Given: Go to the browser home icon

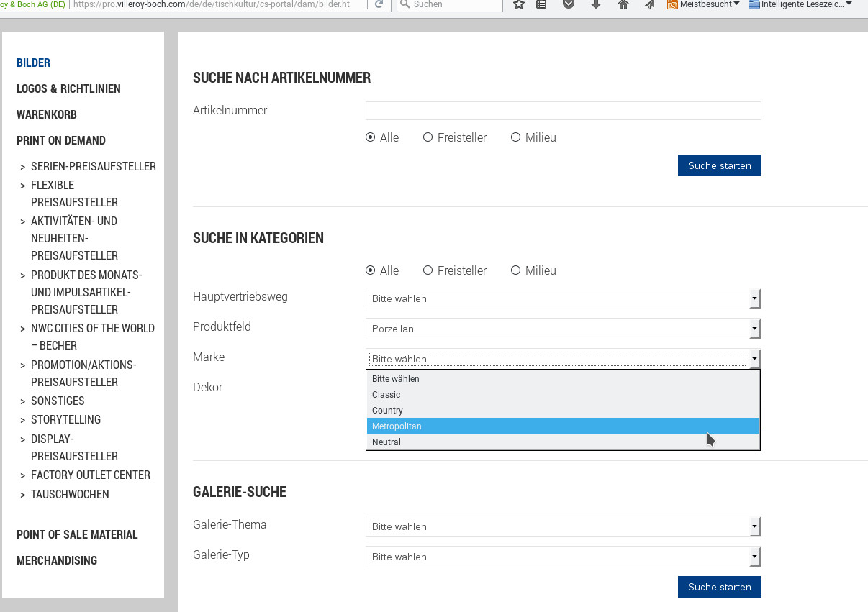Looking at the screenshot, I should [x=623, y=4].
